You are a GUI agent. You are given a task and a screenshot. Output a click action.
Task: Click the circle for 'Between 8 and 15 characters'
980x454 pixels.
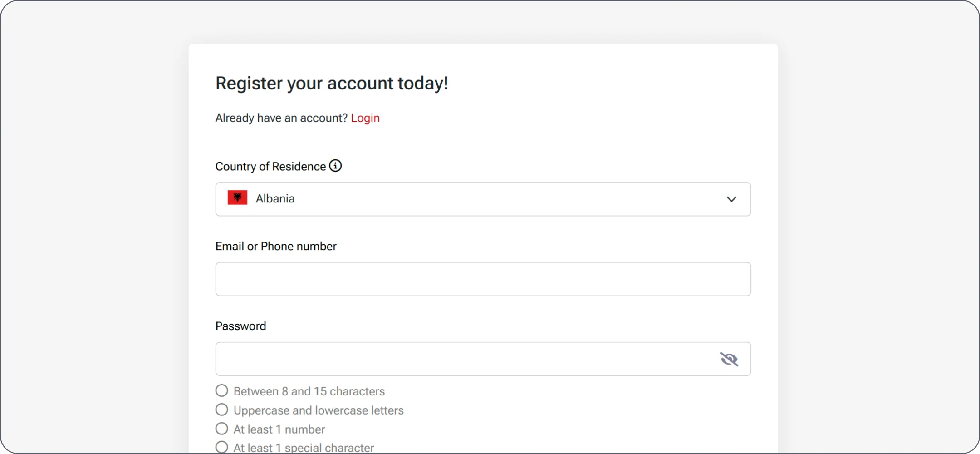coord(222,390)
